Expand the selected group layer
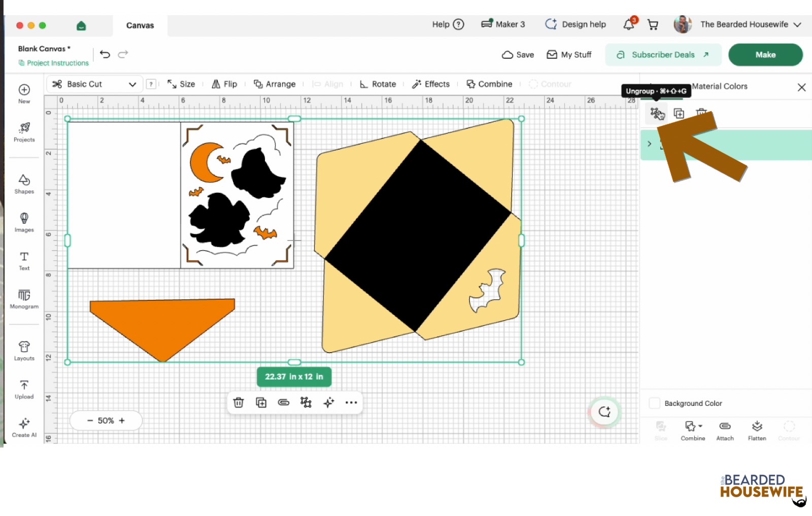The width and height of the screenshot is (812, 516). click(650, 144)
